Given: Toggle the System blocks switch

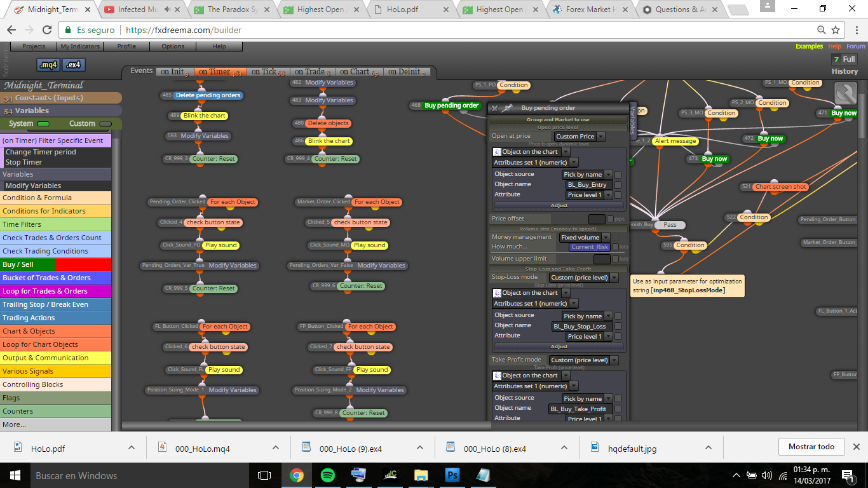Looking at the screenshot, I should coord(43,124).
